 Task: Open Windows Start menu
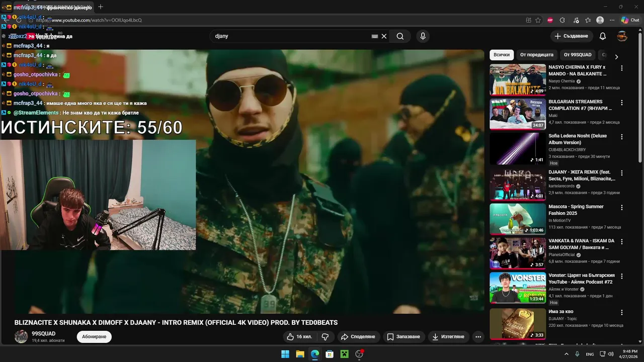pos(285,354)
